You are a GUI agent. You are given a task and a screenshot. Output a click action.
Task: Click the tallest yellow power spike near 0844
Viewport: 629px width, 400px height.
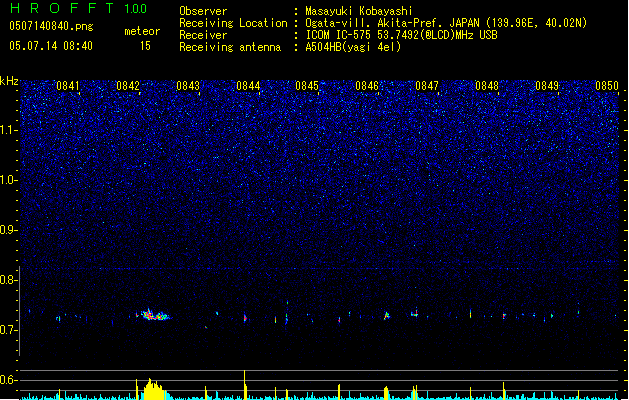[x=245, y=384]
